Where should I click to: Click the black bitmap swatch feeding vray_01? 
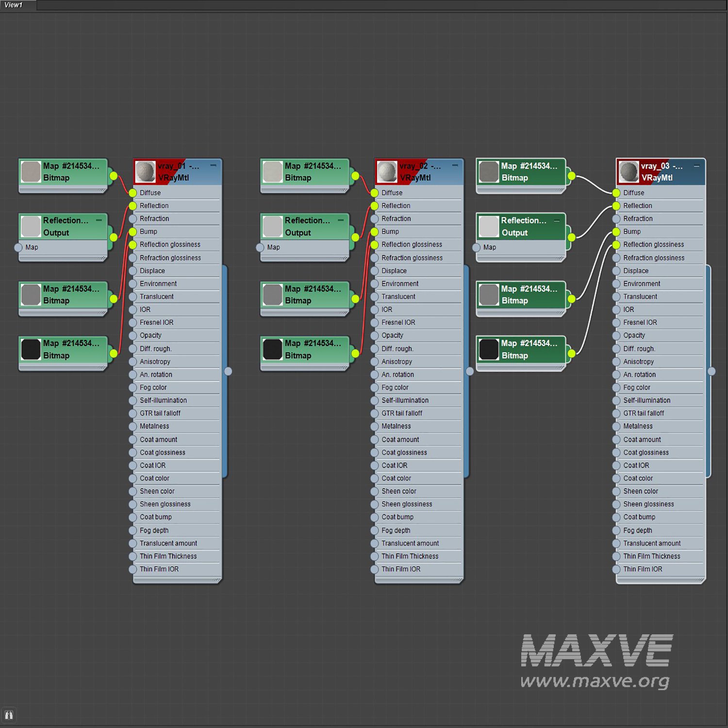(31, 349)
